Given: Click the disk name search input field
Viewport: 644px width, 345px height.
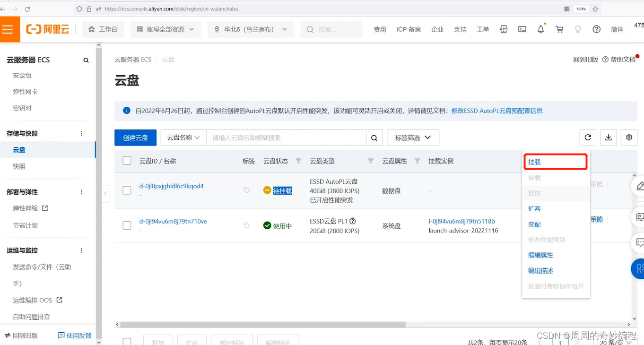Looking at the screenshot, I should pos(286,138).
